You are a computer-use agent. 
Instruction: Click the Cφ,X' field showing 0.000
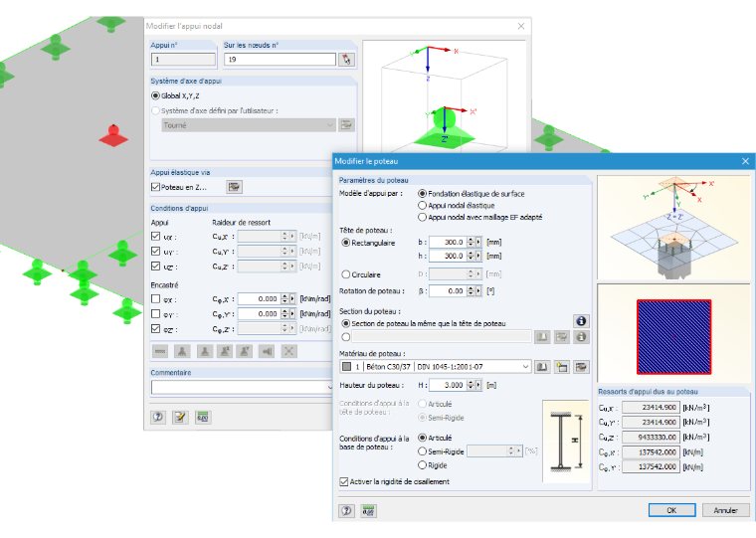259,299
